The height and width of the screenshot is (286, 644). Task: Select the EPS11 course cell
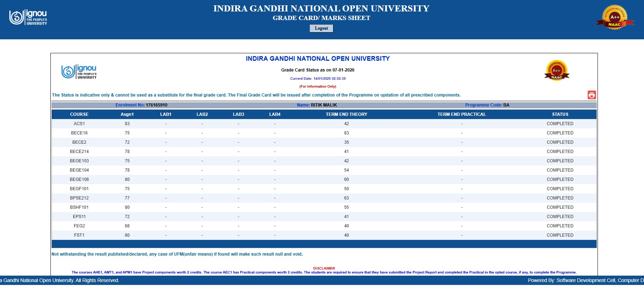pyautogui.click(x=79, y=217)
